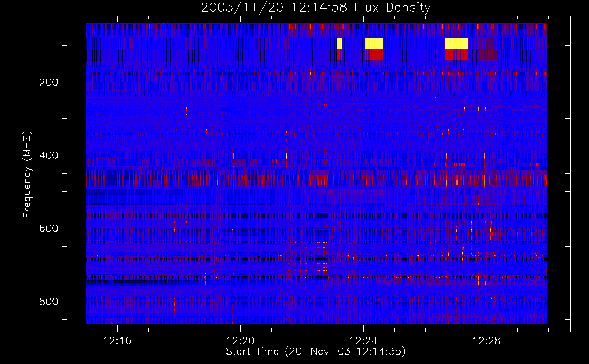Image resolution: width=589 pixels, height=364 pixels.
Task: Click the '12:20' time tick label
Action: coord(240,341)
